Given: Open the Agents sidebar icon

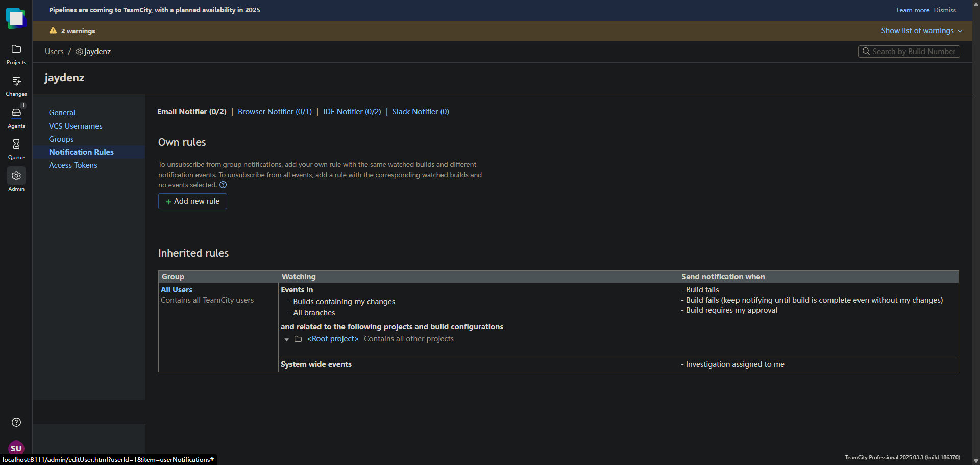Looking at the screenshot, I should (x=16, y=112).
